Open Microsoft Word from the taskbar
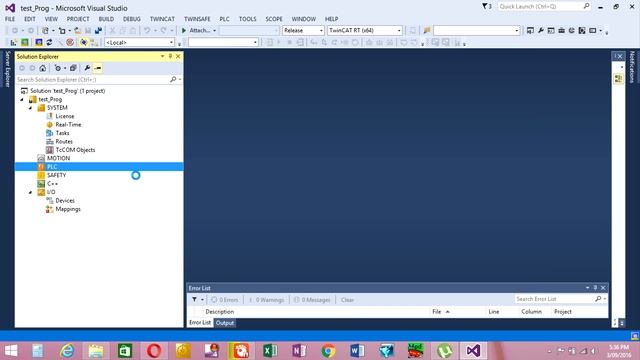This screenshot has width=640, height=360. point(357,351)
